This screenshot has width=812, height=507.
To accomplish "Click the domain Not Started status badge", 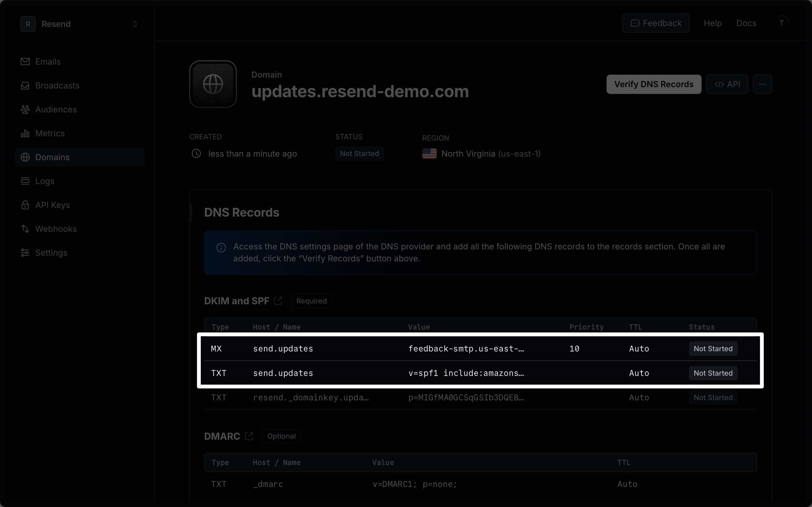I will [x=359, y=154].
